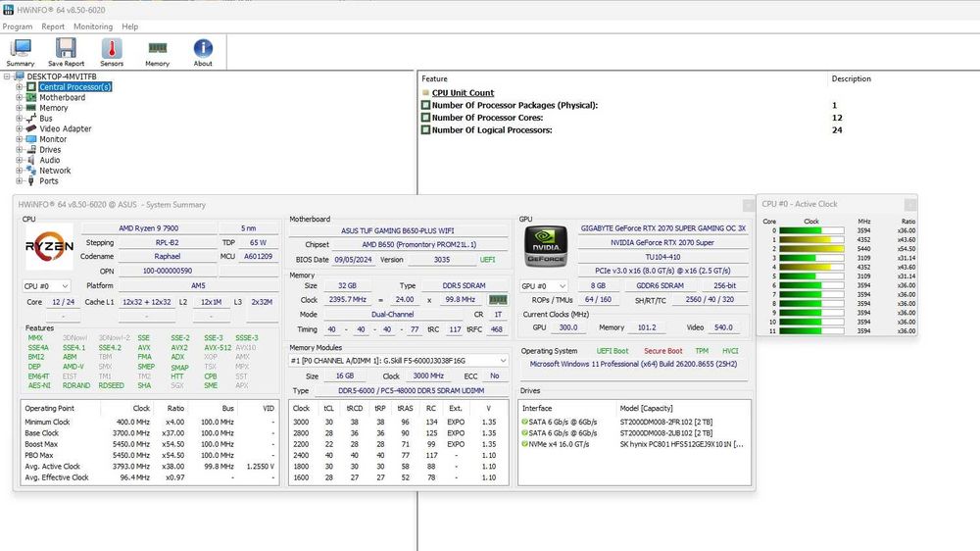Open the Help menu
The image size is (980, 551).
[x=130, y=26]
